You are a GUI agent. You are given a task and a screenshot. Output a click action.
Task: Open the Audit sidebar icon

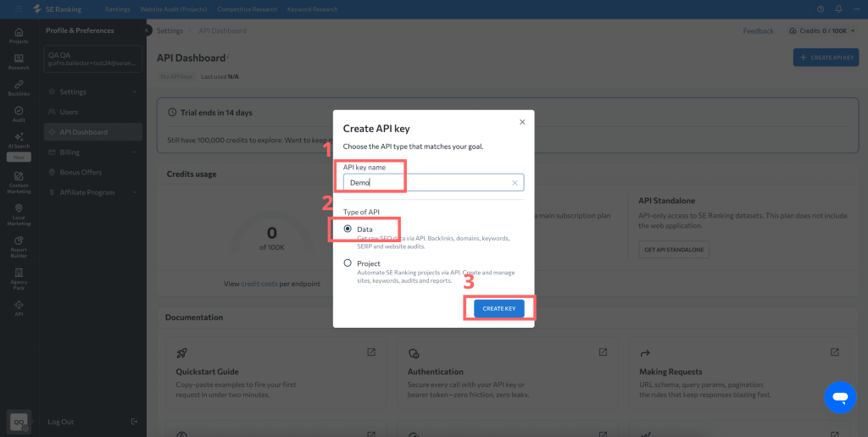[x=18, y=113]
